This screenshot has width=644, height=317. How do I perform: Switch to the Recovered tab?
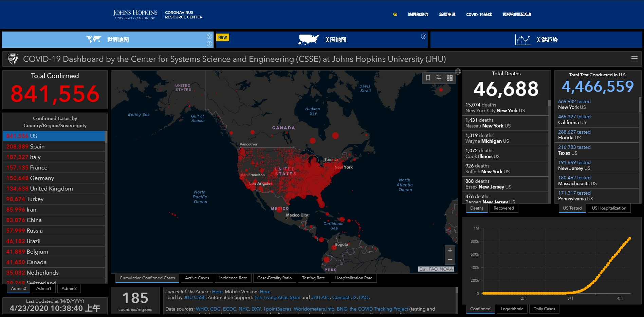(x=503, y=208)
